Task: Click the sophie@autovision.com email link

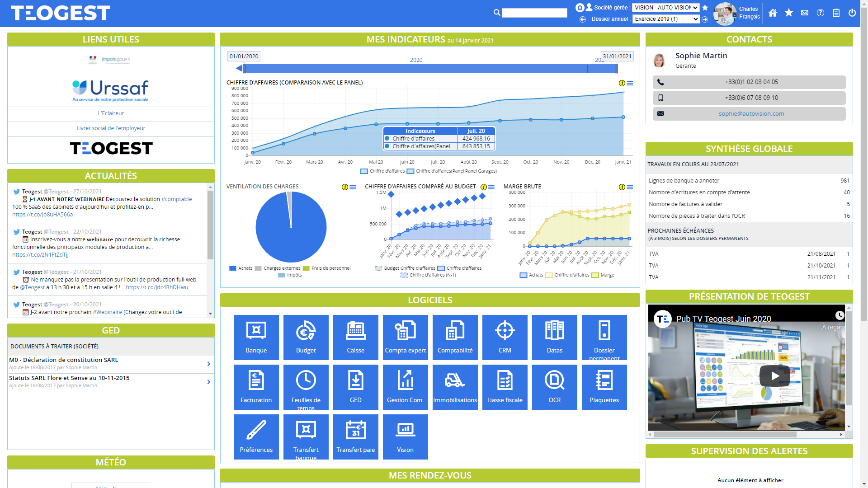Action: [x=751, y=114]
